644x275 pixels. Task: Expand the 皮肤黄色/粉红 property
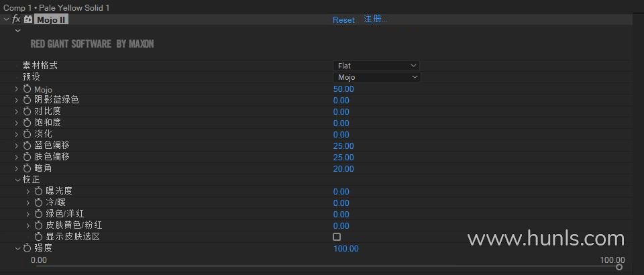point(28,225)
